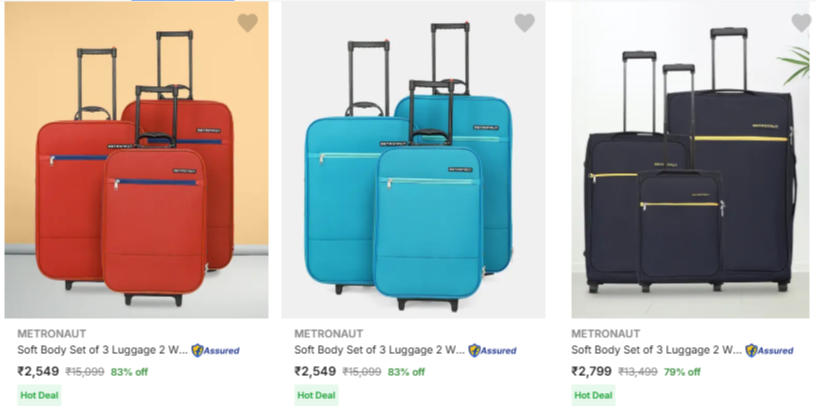Image resolution: width=817 pixels, height=407 pixels.
Task: Click 79% off discount label
Action: click(682, 372)
